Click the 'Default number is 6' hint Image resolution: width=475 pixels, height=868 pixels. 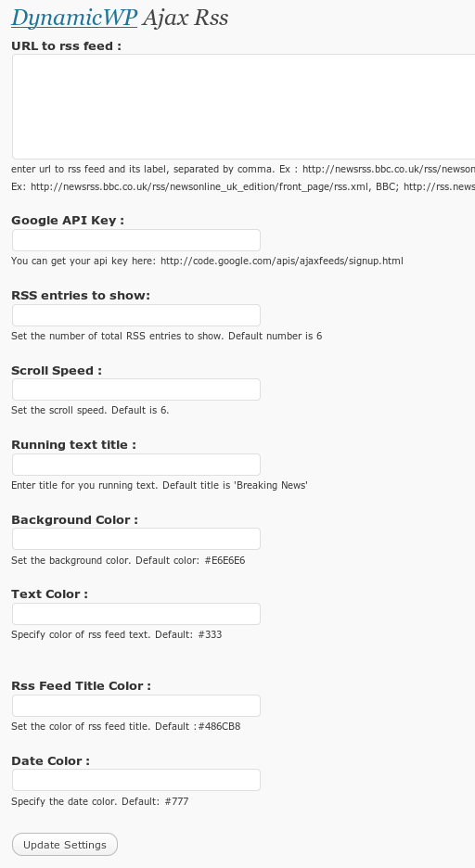276,336
